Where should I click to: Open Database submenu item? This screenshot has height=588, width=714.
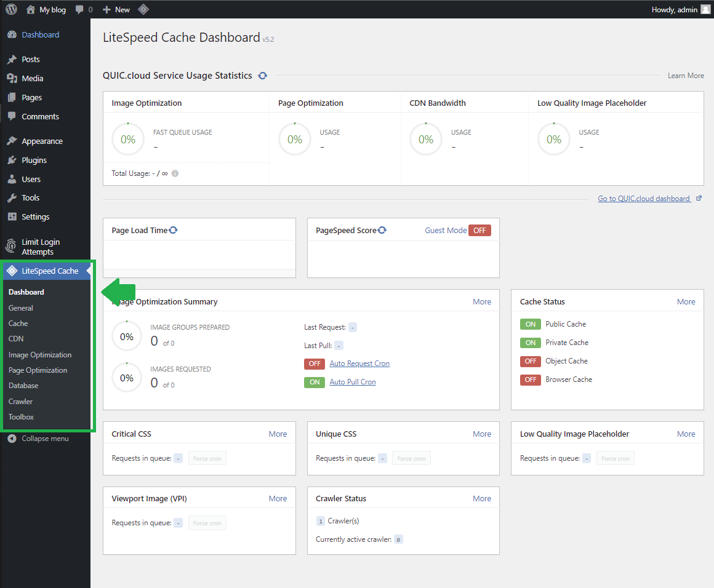pos(23,386)
